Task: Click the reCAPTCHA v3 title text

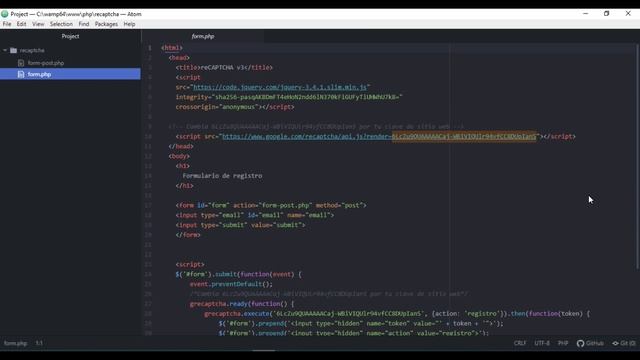Action: [222, 67]
